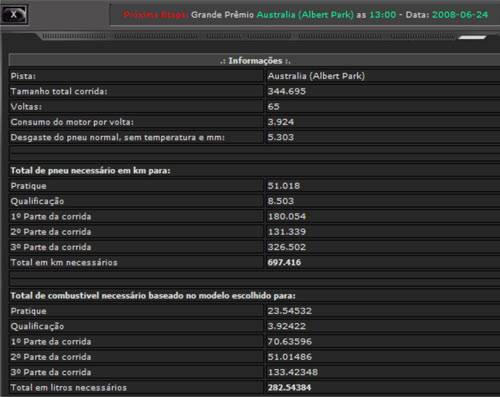Click the Total em litros necessários label

(69, 388)
